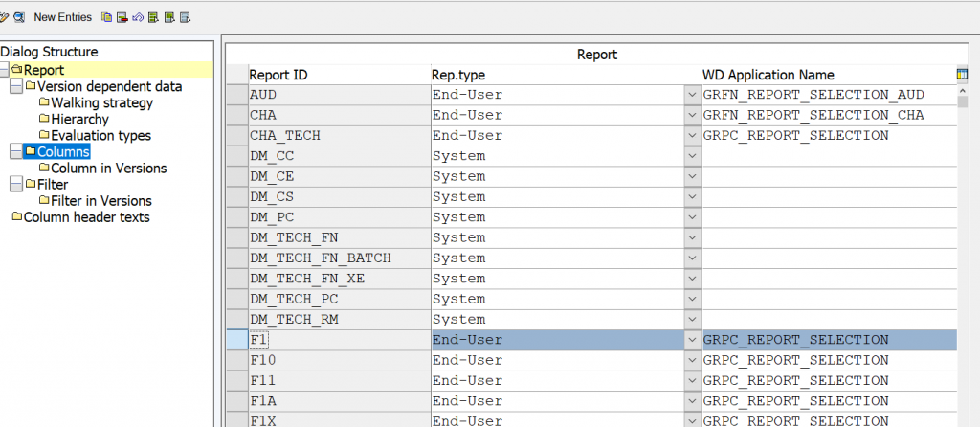The height and width of the screenshot is (427, 980).
Task: Click the Undo Change arrow icon
Action: [138, 17]
